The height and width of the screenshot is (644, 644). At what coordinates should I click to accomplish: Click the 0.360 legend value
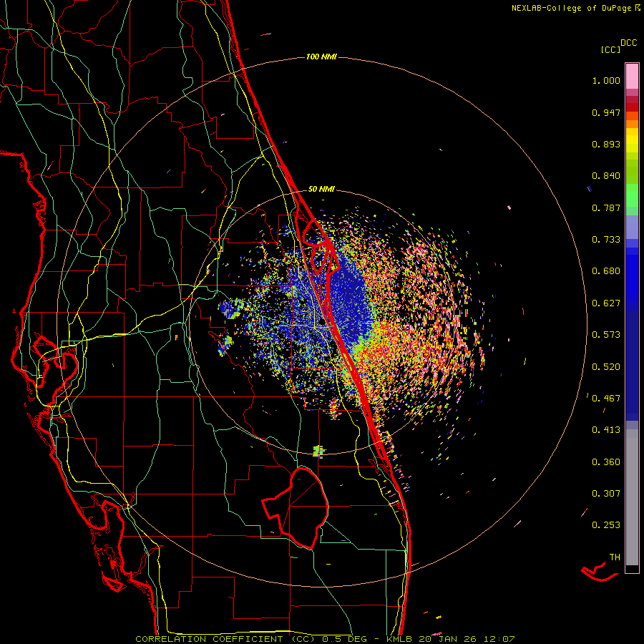606,462
